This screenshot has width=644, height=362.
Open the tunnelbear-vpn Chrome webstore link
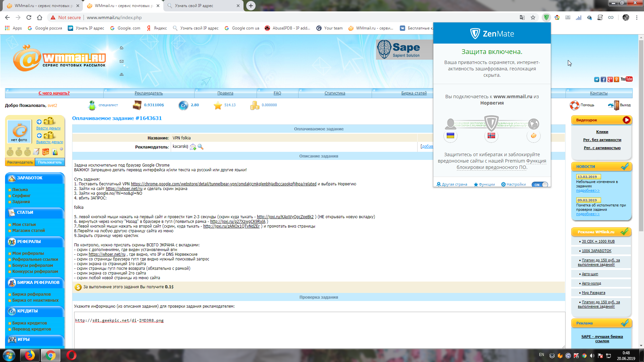coord(223,184)
